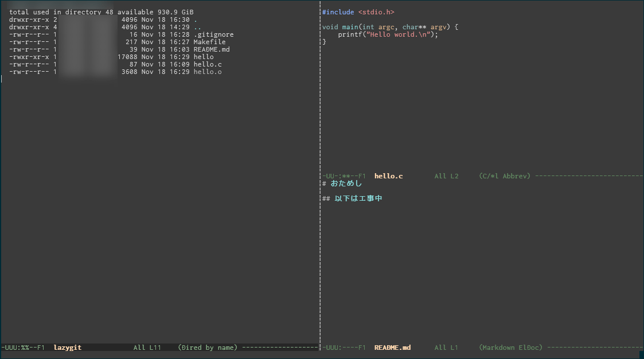Screen dimensions: 644x359
Task: Click the <stdio.h> include header text
Action: 376,12
